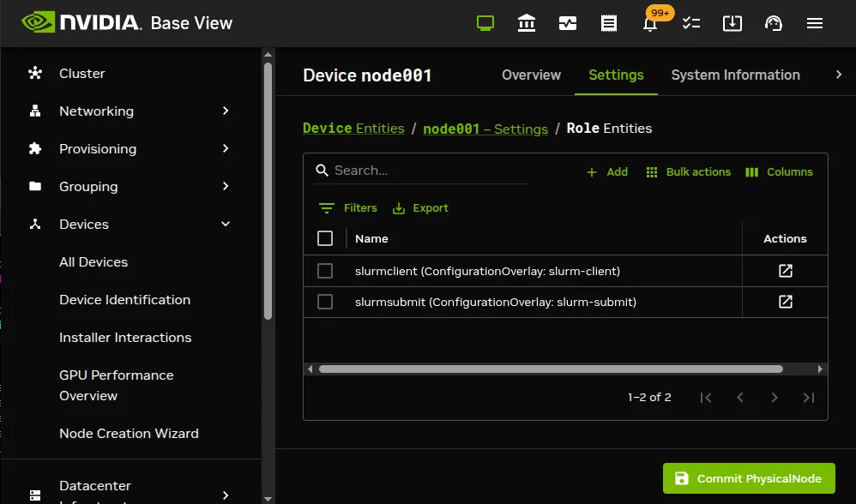856x504 pixels.
Task: Click the Cluster sidebar icon
Action: (35, 73)
